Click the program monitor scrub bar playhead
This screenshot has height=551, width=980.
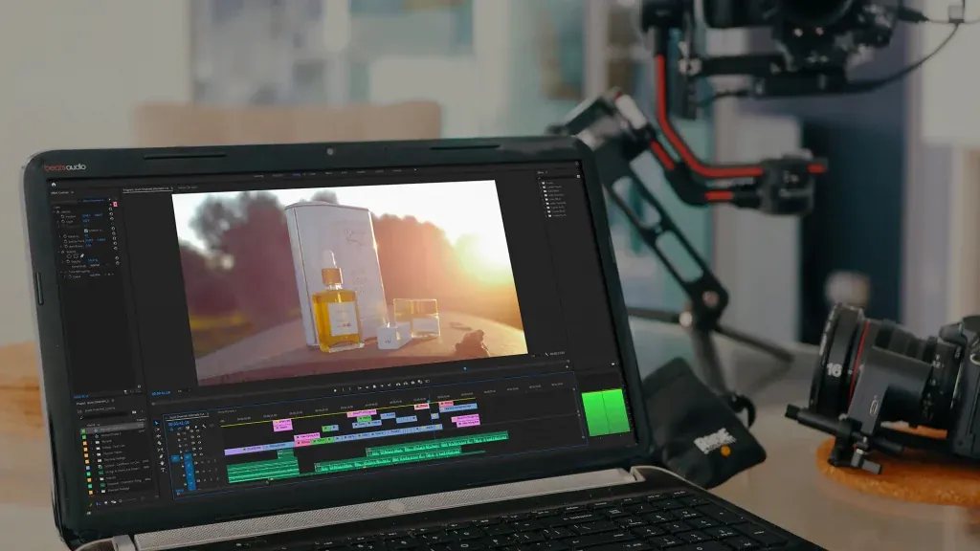tap(464, 368)
